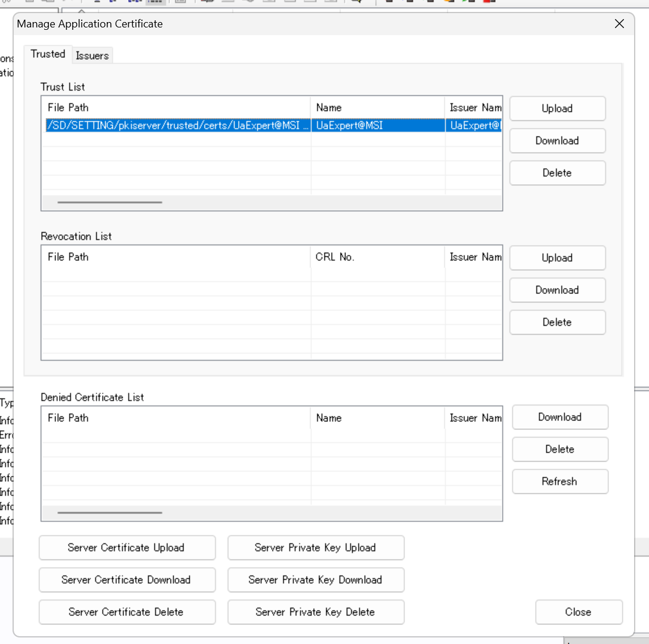Click Server Certificate Delete button

[127, 612]
